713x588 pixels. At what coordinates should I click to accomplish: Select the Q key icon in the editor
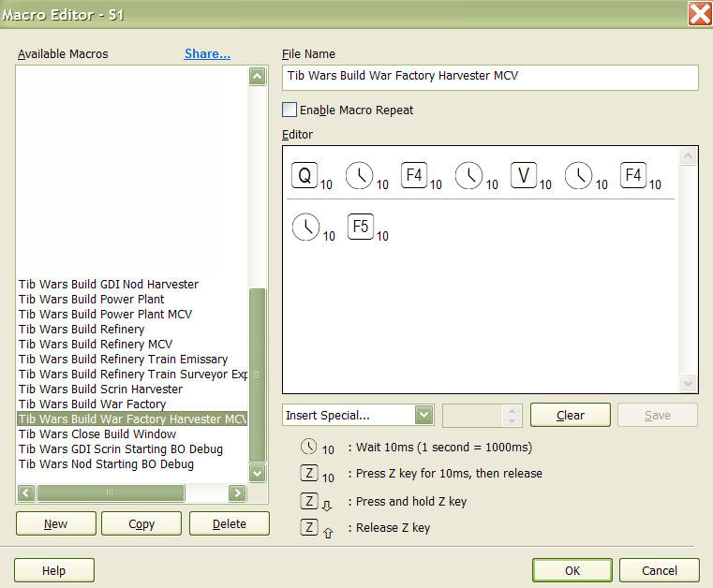point(305,175)
